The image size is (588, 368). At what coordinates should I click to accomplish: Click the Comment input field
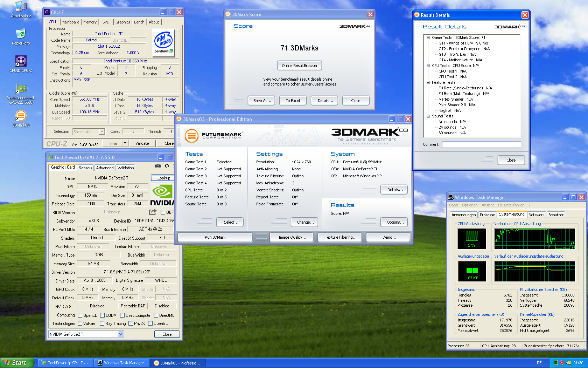pyautogui.click(x=482, y=144)
